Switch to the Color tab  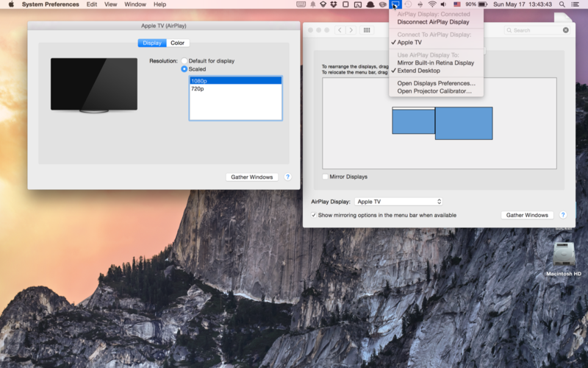(177, 43)
